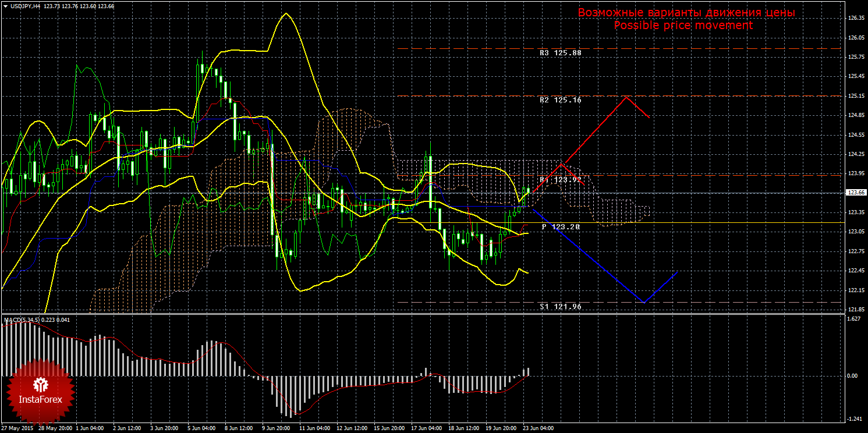Viewport: 868px width, 433px height.
Task: Select the S1 121.96 support label
Action: [560, 306]
